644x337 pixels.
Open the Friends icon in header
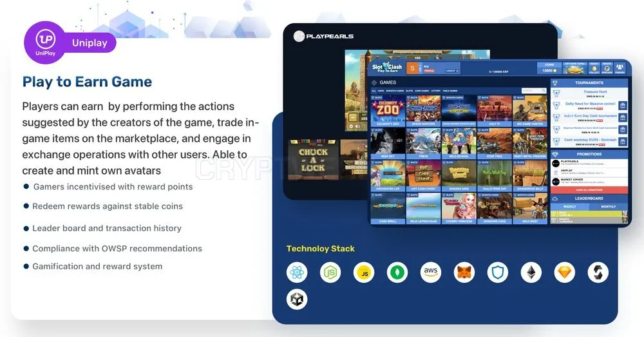coord(620,68)
